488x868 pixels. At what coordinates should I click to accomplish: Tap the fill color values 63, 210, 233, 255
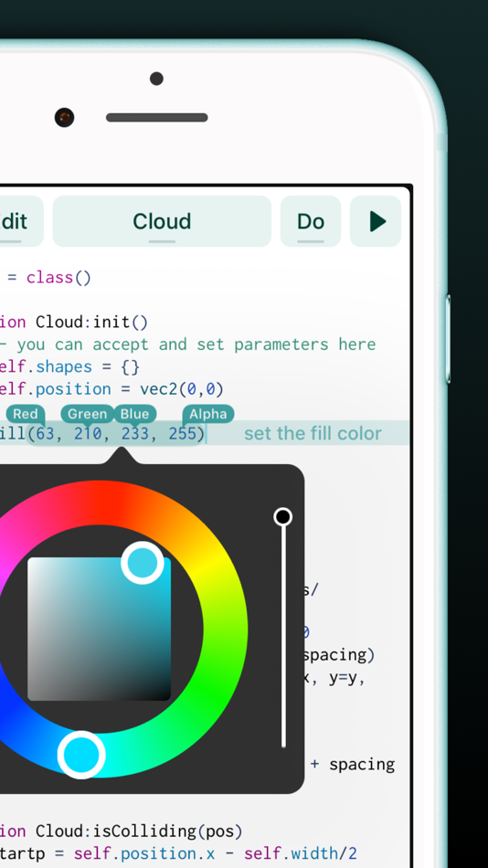115,433
